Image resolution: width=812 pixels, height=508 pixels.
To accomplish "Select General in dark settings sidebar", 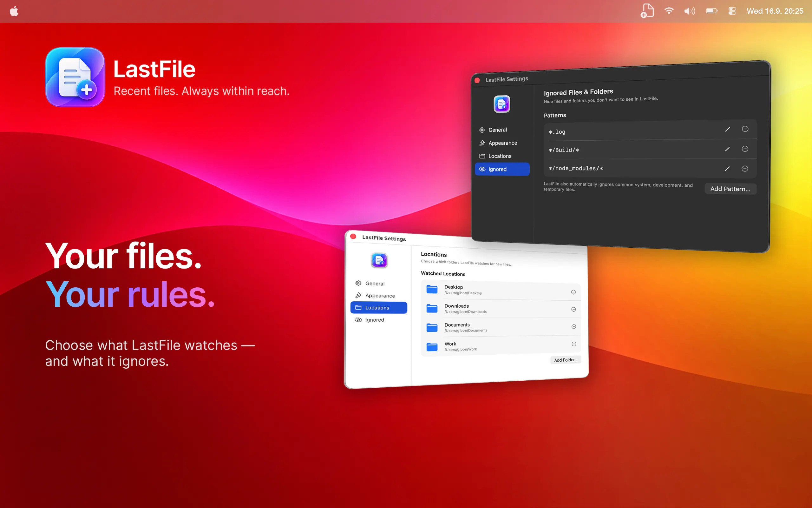I will pyautogui.click(x=502, y=130).
